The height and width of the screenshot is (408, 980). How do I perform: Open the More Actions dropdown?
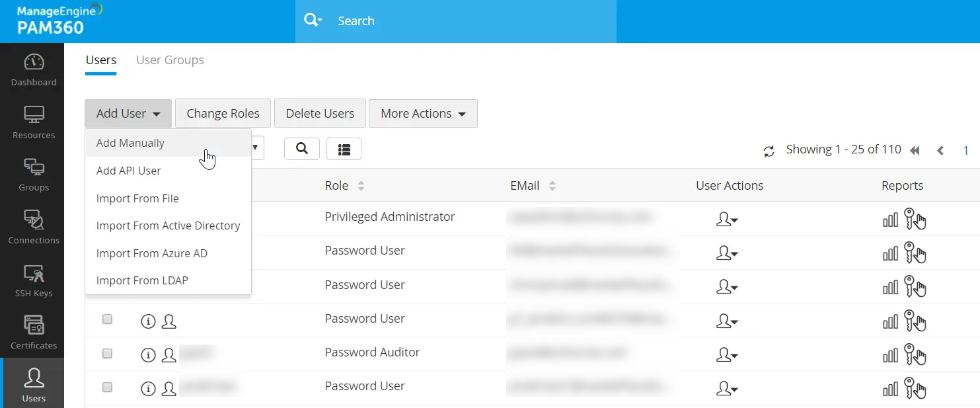pyautogui.click(x=423, y=114)
